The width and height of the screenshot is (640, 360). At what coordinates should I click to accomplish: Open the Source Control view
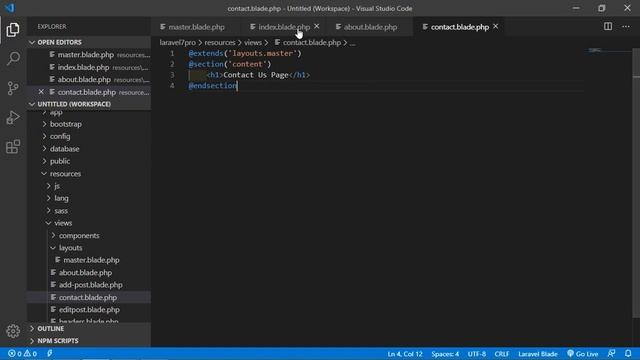point(13,88)
